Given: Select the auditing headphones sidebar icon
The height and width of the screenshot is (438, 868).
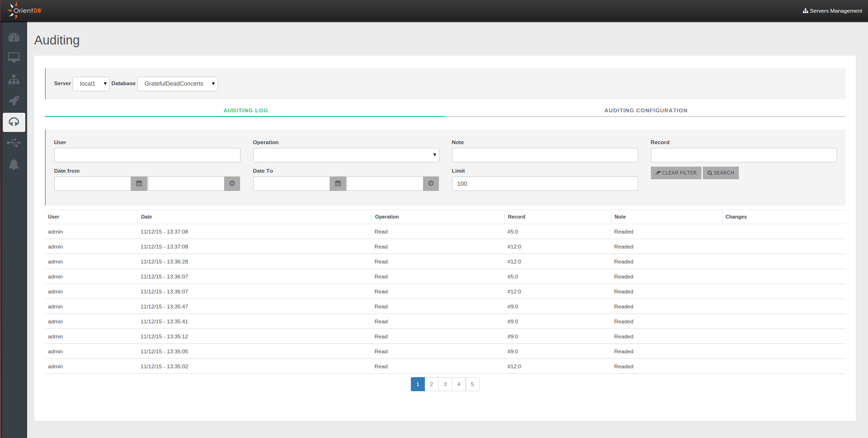Looking at the screenshot, I should click(14, 122).
